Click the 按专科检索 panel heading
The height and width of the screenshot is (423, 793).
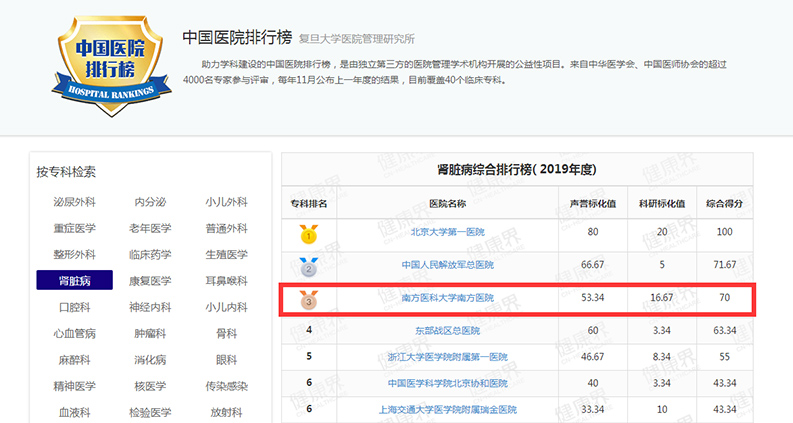coord(66,172)
